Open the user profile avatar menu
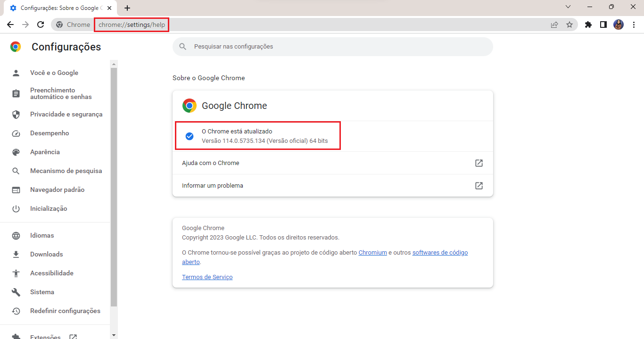644x339 pixels. 619,25
